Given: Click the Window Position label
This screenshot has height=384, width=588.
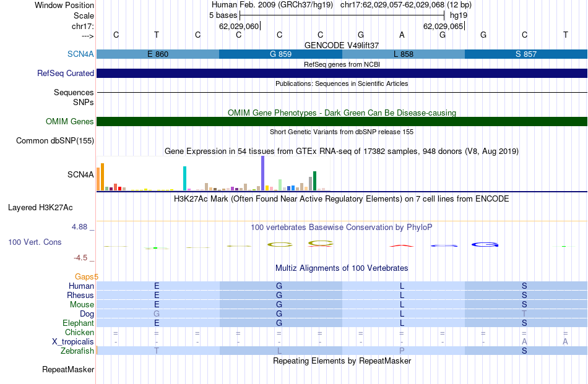Looking at the screenshot, I should click(x=64, y=5).
